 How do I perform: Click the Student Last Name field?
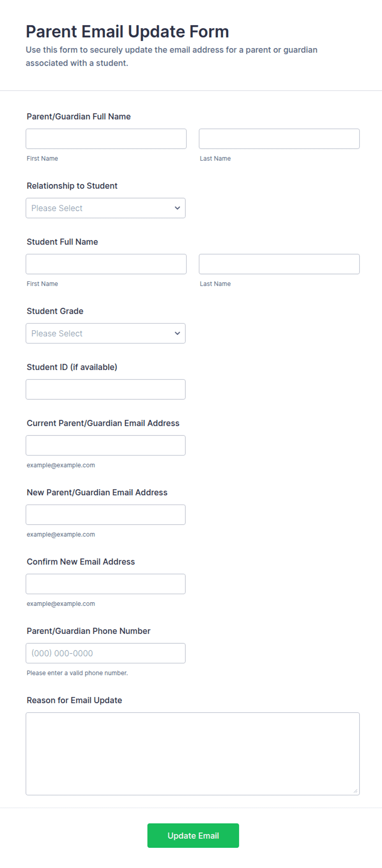click(x=279, y=264)
